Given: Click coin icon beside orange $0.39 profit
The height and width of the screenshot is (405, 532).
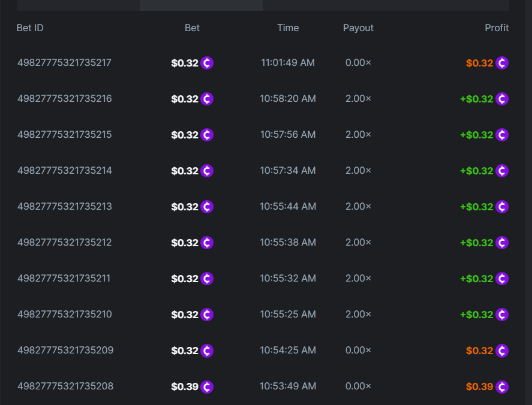Looking at the screenshot, I should [x=502, y=386].
